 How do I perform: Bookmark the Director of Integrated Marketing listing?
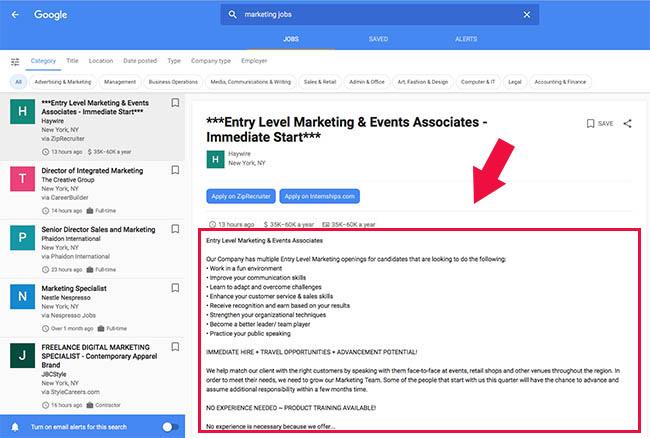click(175, 170)
